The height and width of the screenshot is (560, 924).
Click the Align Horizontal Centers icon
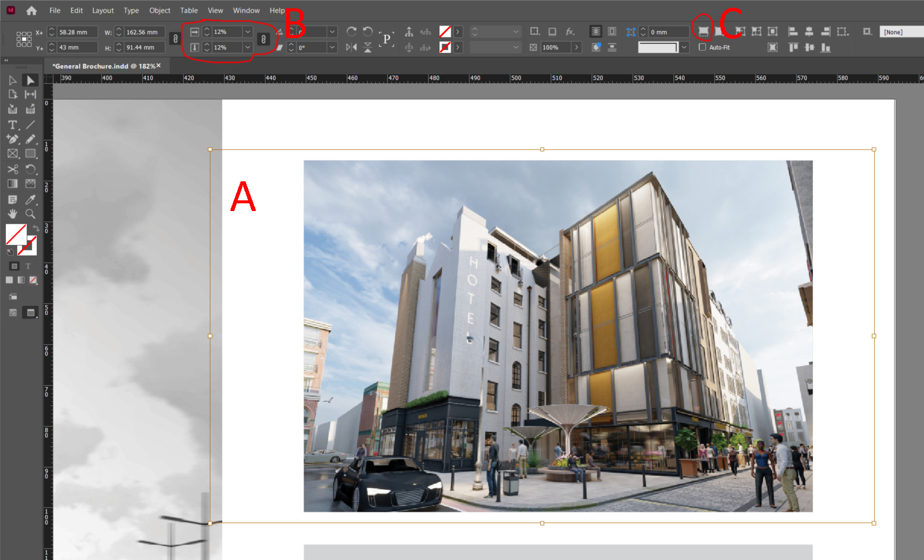810,32
